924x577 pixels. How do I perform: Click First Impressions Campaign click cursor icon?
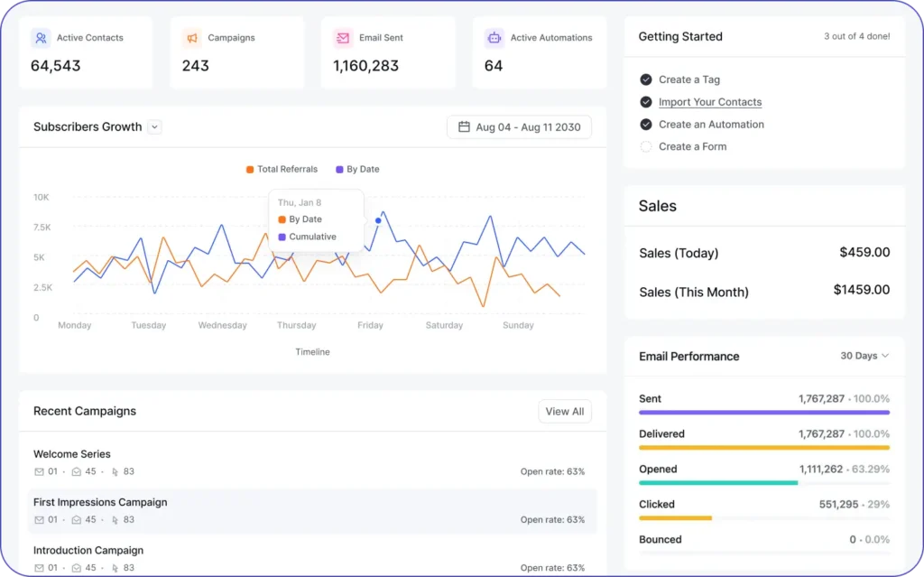pyautogui.click(x=115, y=520)
